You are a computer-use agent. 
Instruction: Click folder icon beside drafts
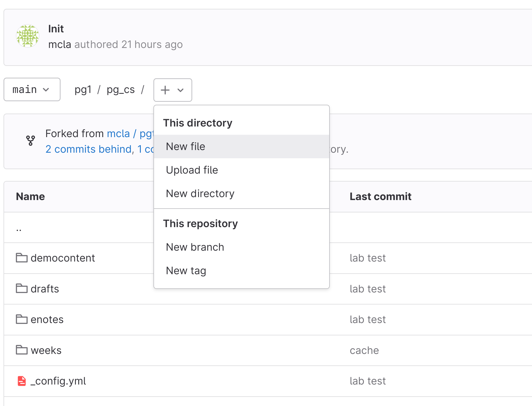(22, 288)
